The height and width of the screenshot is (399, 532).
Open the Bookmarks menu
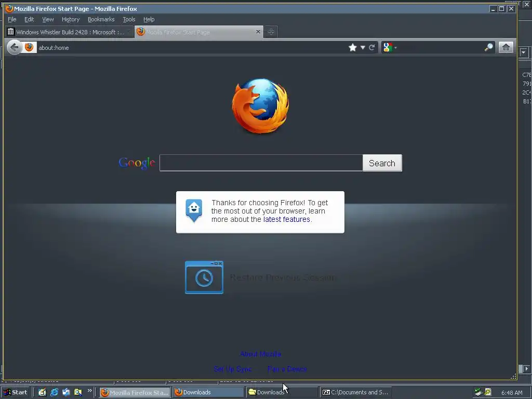click(101, 19)
